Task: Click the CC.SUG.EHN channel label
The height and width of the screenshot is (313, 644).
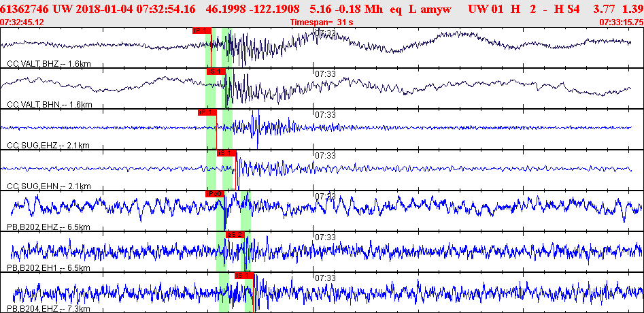Action: 47,186
